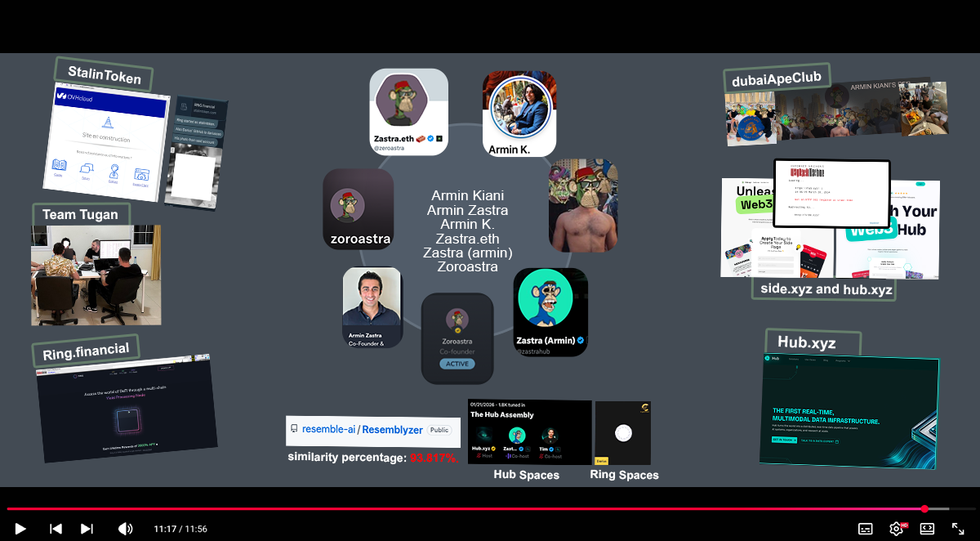Open the HD quality settings gear
Screen dimensions: 980x541
point(897,528)
